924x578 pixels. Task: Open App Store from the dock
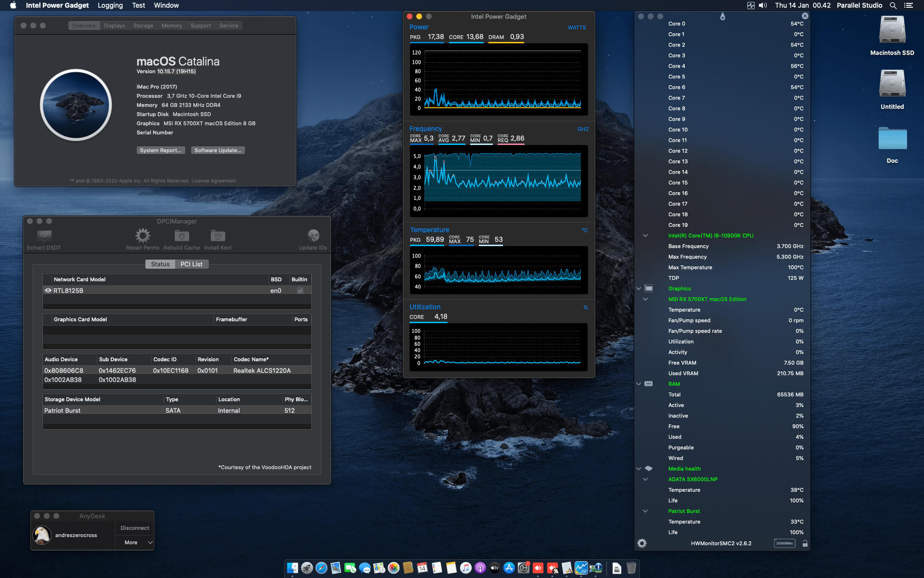(x=509, y=568)
